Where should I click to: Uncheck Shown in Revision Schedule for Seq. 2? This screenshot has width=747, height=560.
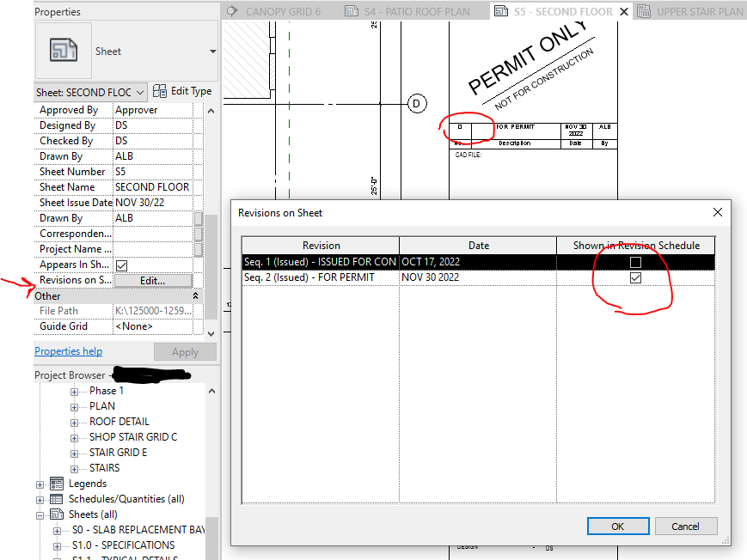(x=634, y=277)
